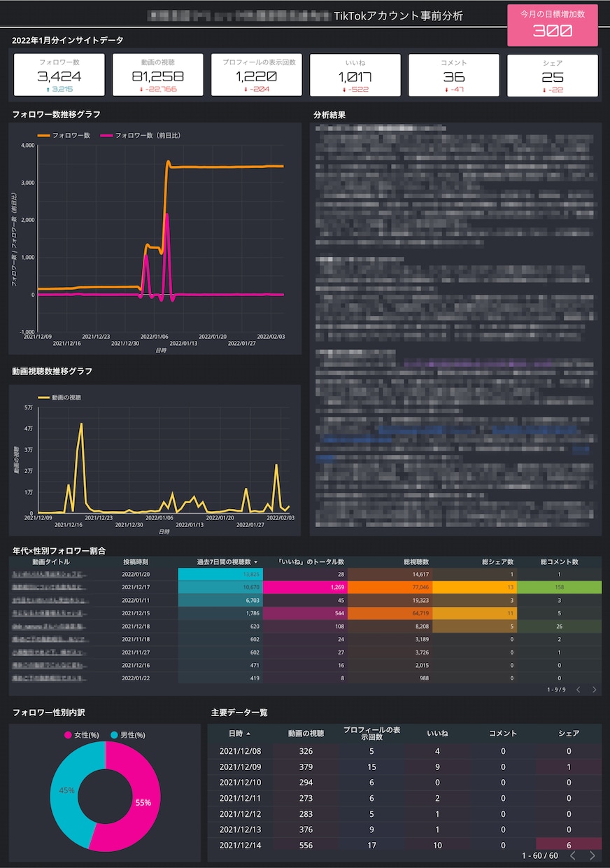Sort data table by プロフィールの表示回数 header
This screenshot has height=868, width=610.
tap(372, 734)
